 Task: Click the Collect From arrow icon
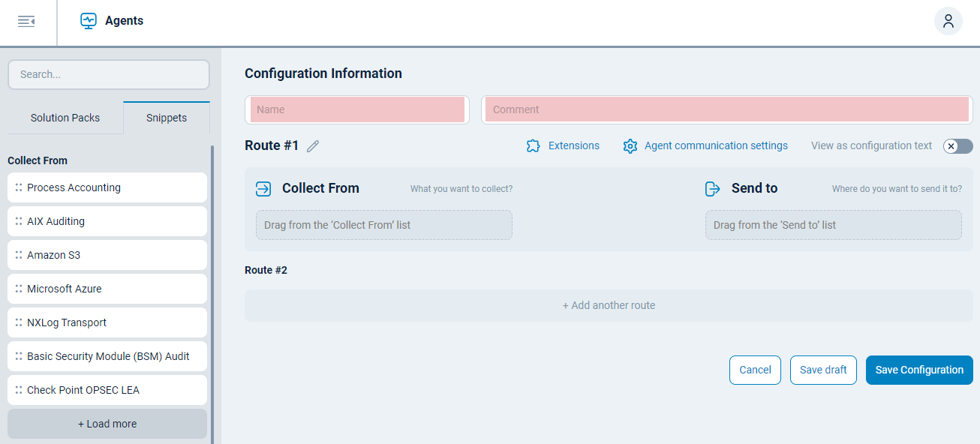263,188
